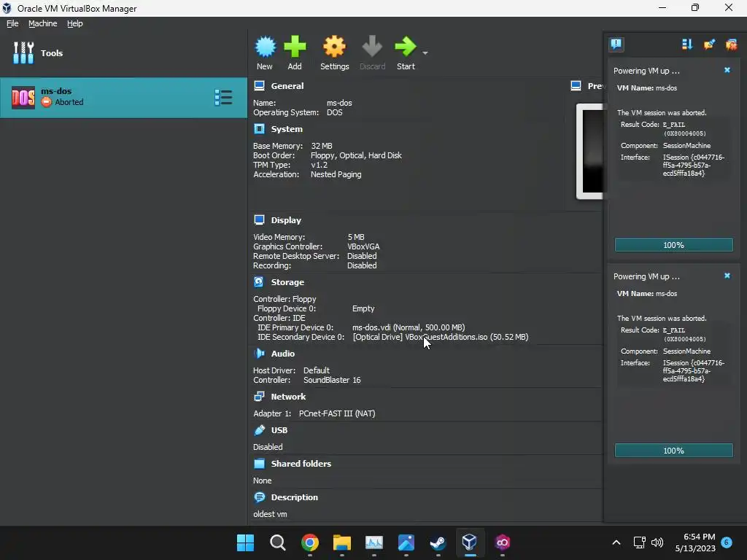Viewport: 747px width, 560px height.
Task: Click the Description section speech bubble icon
Action: [259, 497]
